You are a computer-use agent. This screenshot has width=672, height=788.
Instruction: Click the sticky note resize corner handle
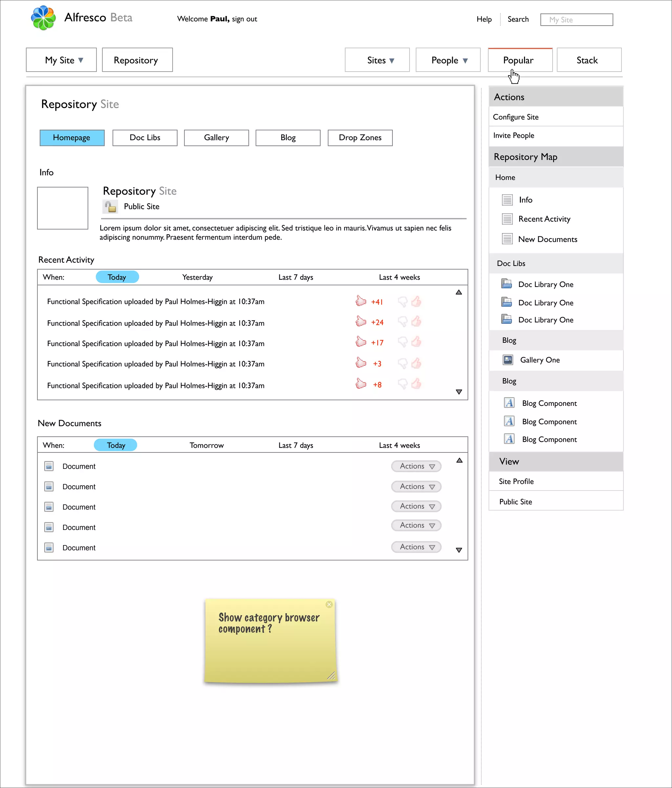click(331, 675)
